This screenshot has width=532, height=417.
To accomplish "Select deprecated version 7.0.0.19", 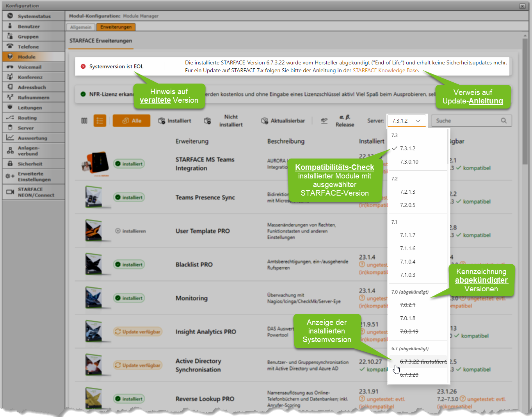I will click(418, 331).
